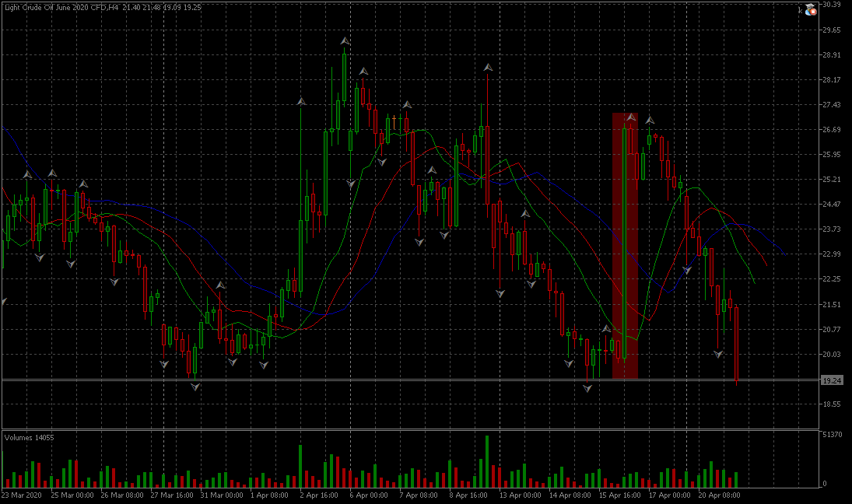This screenshot has height=504, width=852.
Task: Click the 19.24 current price label
Action: point(832,380)
